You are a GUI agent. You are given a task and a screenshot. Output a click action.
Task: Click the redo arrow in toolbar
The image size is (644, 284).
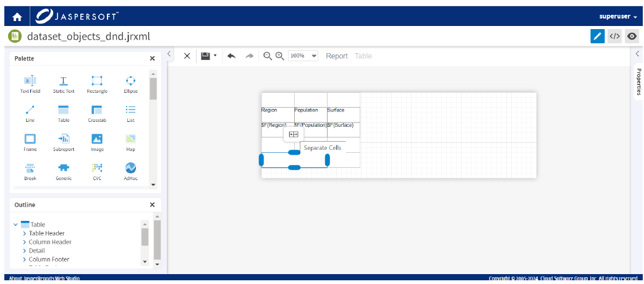coord(249,56)
